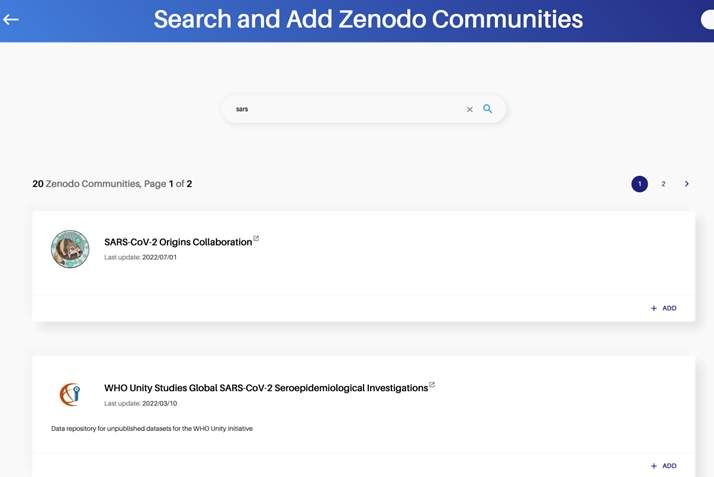Click the Last update 2022/07/01 text
Viewport: 714px width, 477px height.
(x=140, y=257)
